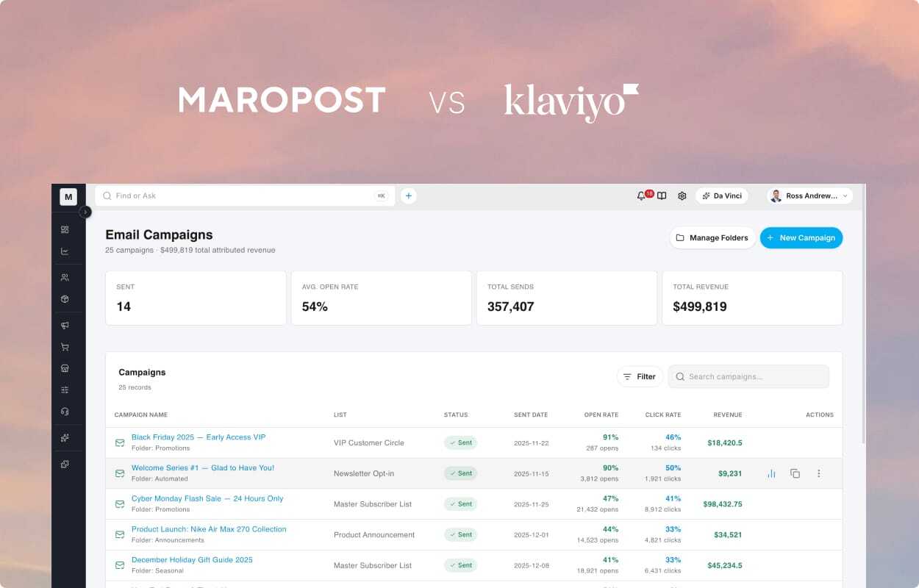Screen dimensions: 919x588
Task: Open the contacts people icon in sidebar
Action: (65, 277)
